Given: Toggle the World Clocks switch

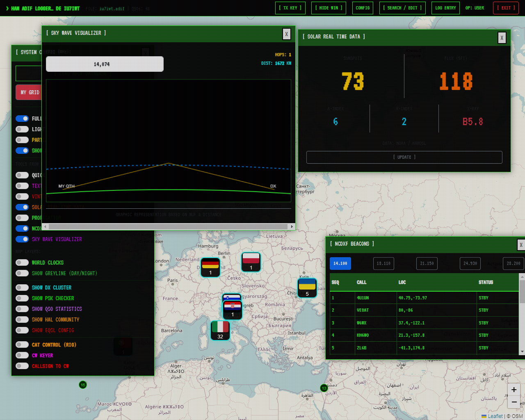Looking at the screenshot, I should coord(22,262).
